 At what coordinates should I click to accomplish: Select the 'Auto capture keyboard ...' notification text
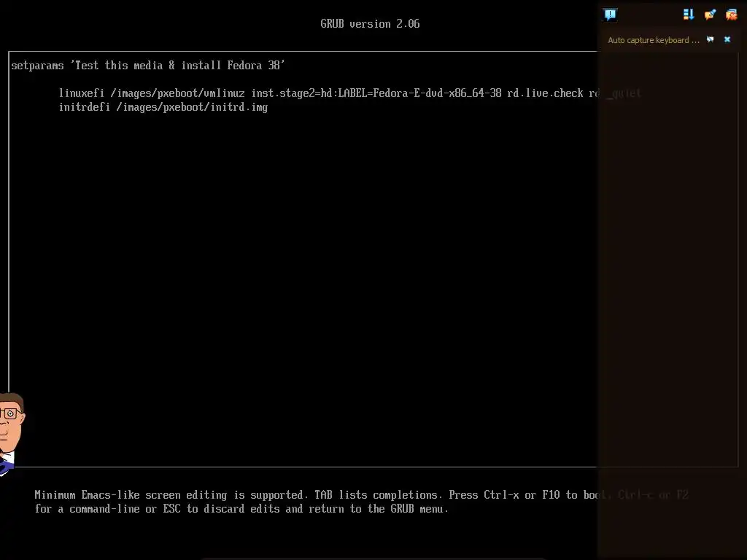click(x=653, y=40)
